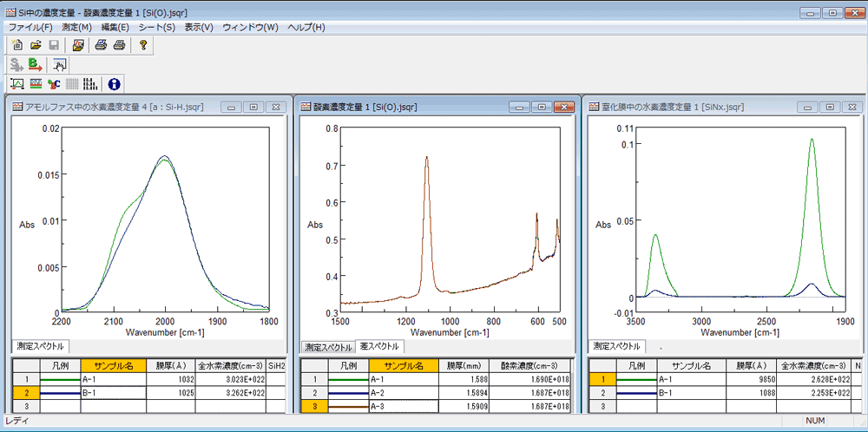
Task: Click the gray grid icon in the third toolbar row
Action: (x=72, y=84)
